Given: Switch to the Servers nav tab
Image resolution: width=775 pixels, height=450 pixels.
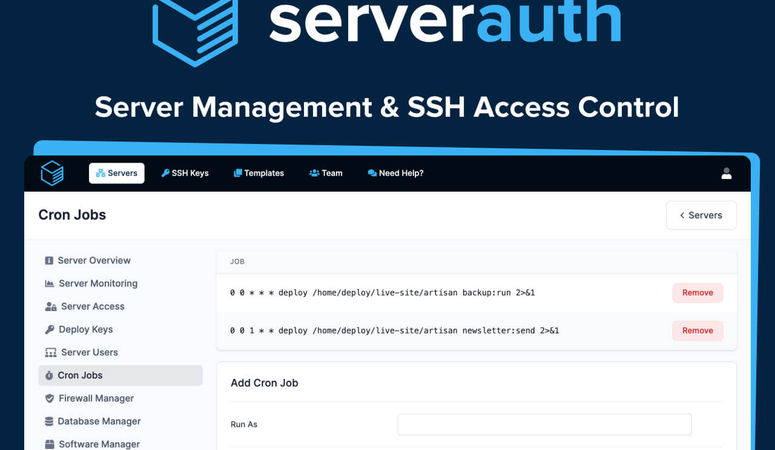Looking at the screenshot, I should [117, 173].
